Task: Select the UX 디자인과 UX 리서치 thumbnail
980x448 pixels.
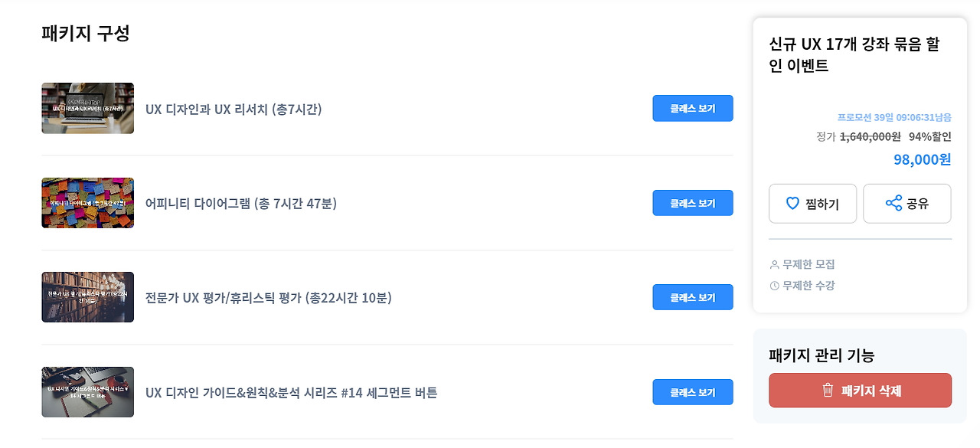Action: click(88, 108)
